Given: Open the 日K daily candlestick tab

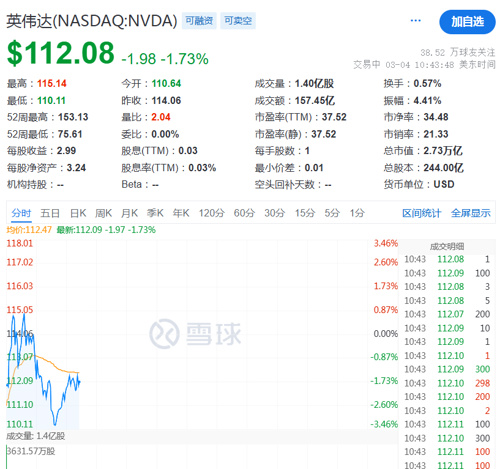Looking at the screenshot, I should tap(78, 213).
